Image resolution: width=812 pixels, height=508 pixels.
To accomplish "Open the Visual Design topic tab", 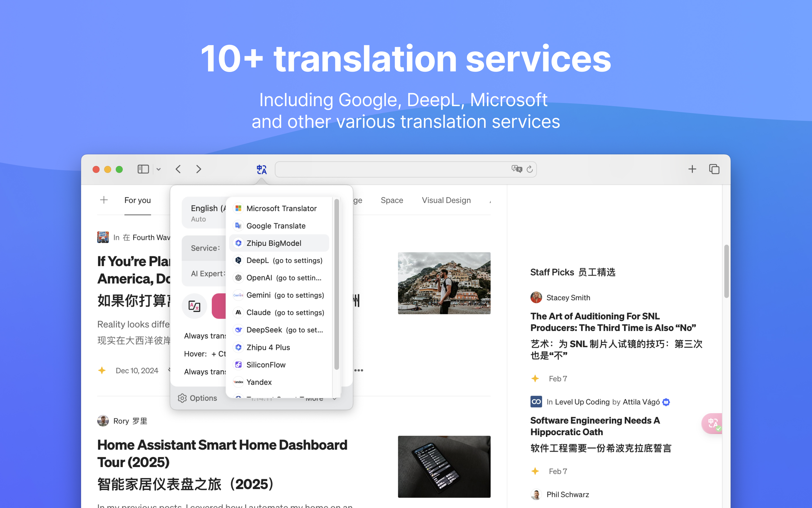I will [446, 200].
